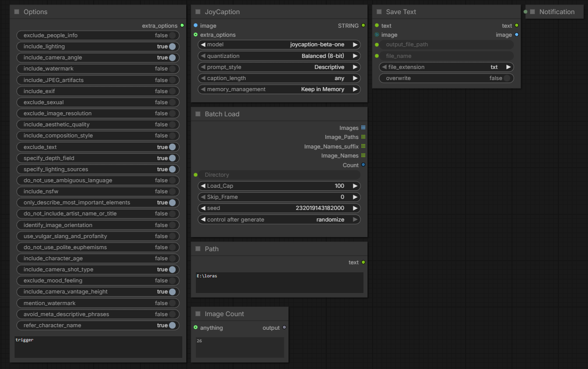
Task: Enable include_character_age toggle
Action: point(98,258)
